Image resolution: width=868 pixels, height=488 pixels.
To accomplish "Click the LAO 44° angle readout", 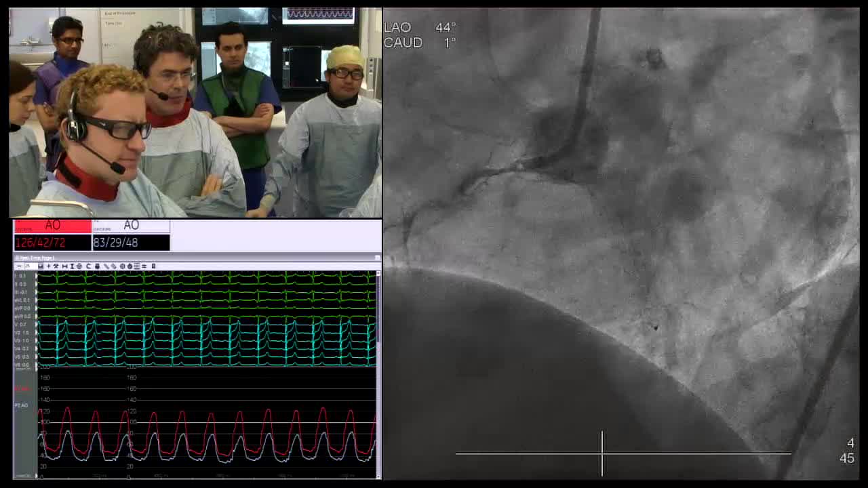I will pos(420,28).
